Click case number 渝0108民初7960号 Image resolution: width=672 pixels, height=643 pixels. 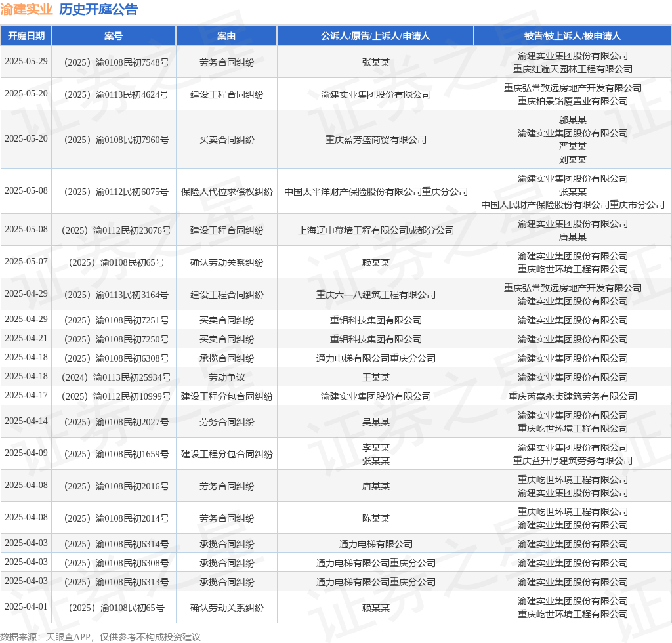[x=117, y=140]
